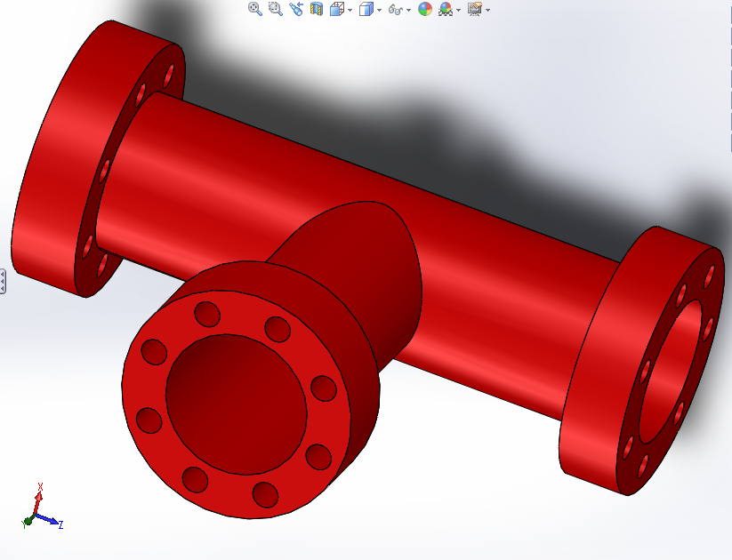Viewport: 732px width, 560px height.
Task: Expand the collapsed left panel handle
Action: click(3, 282)
